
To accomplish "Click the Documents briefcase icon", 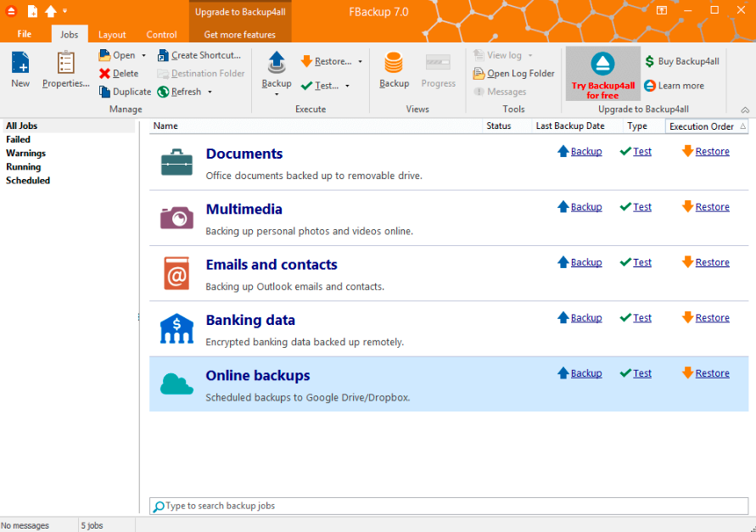I will click(x=176, y=162).
